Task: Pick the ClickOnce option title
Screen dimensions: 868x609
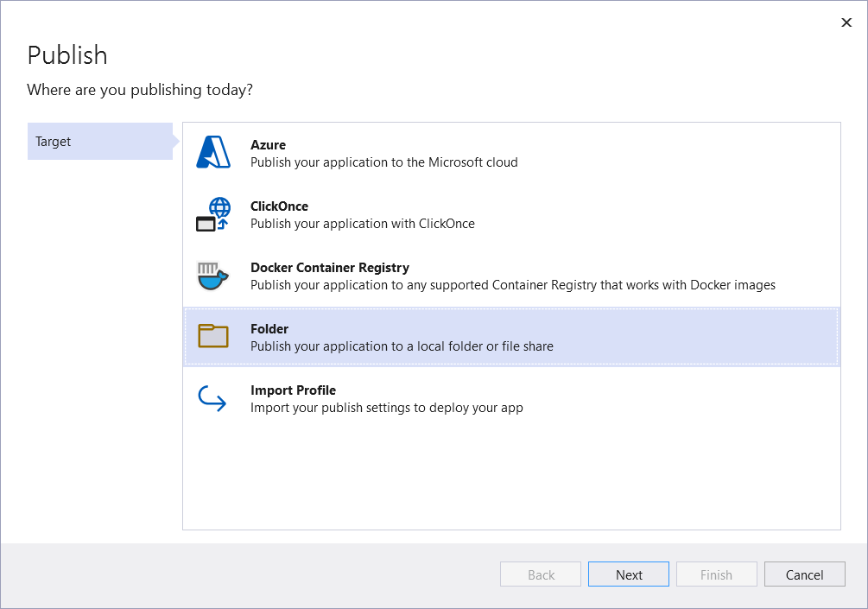Action: coord(279,206)
